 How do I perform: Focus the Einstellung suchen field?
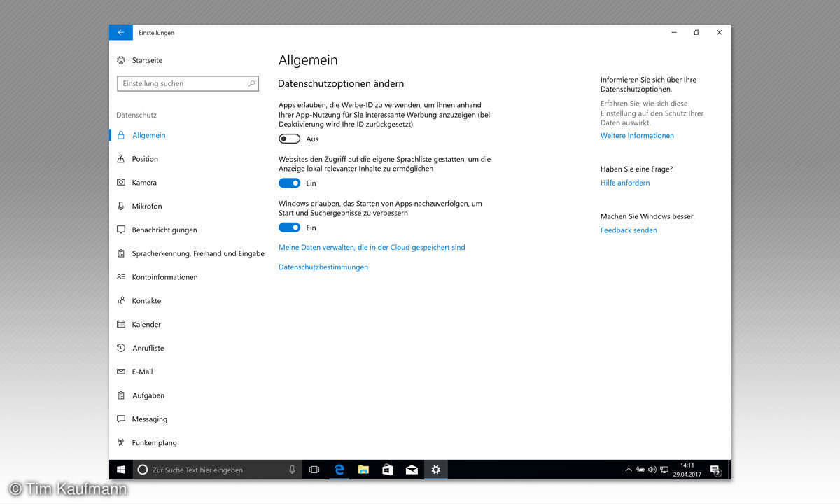(x=188, y=83)
